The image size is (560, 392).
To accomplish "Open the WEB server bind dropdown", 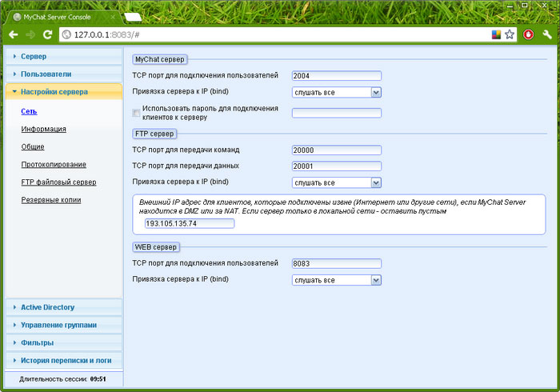I will click(x=337, y=280).
